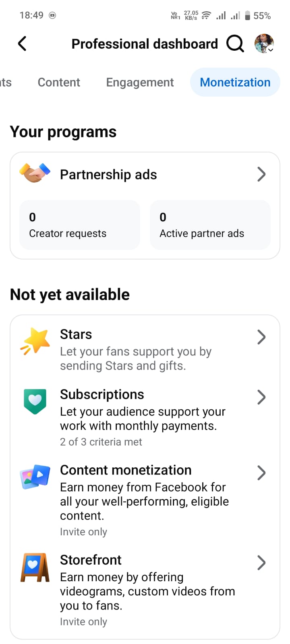Screen dimensions: 290x644
Task: Tap the Professional dashboard page title
Action: [145, 43]
